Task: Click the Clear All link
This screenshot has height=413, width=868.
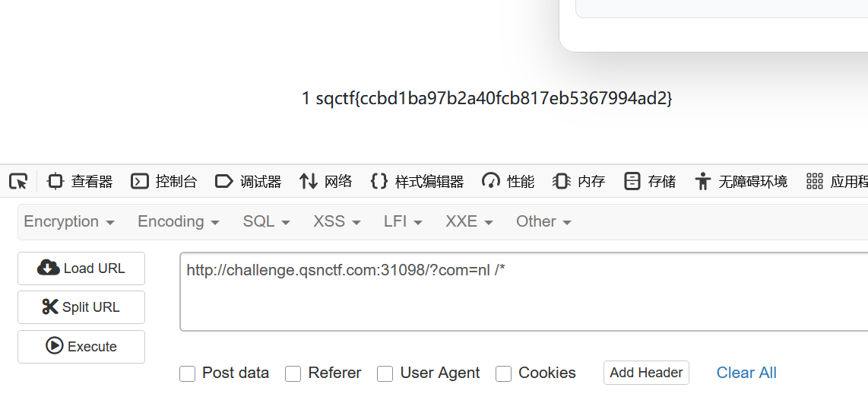Action: point(746,373)
